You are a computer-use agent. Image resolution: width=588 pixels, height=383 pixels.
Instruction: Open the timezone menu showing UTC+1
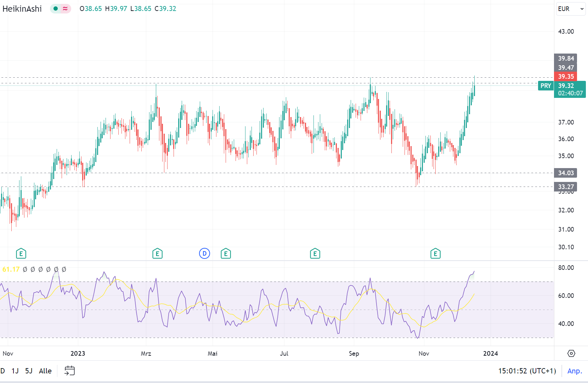pos(527,371)
